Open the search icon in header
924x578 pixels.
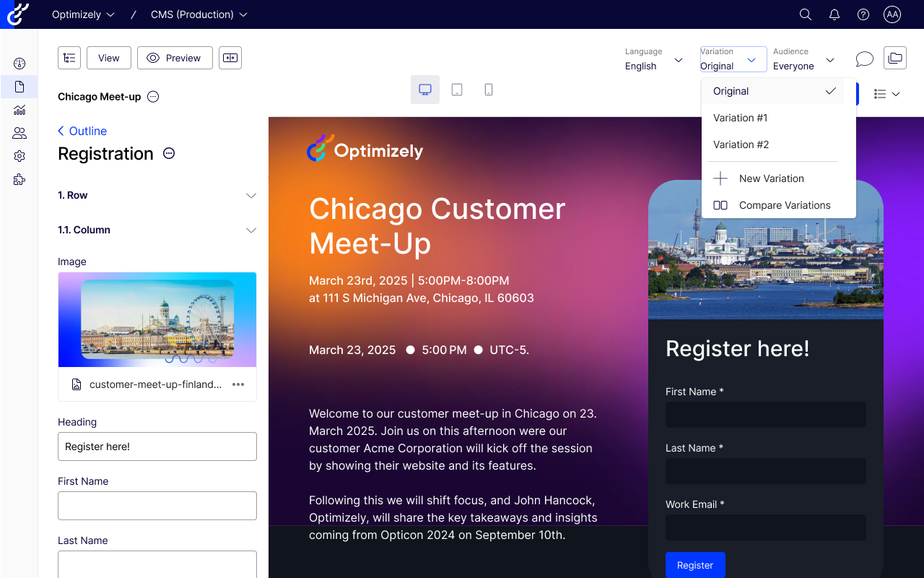(x=806, y=14)
